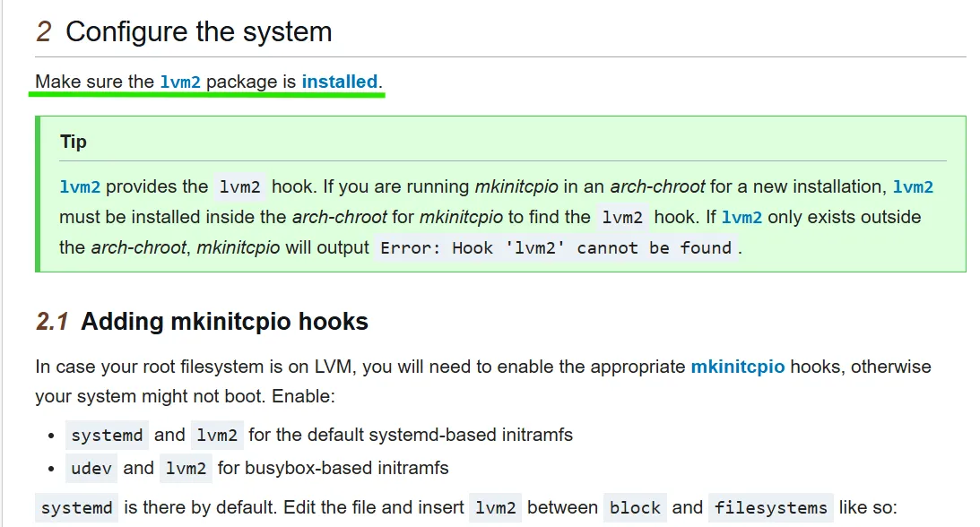
Task: Click the lvm2 link starting the Tip text
Action: click(80, 186)
